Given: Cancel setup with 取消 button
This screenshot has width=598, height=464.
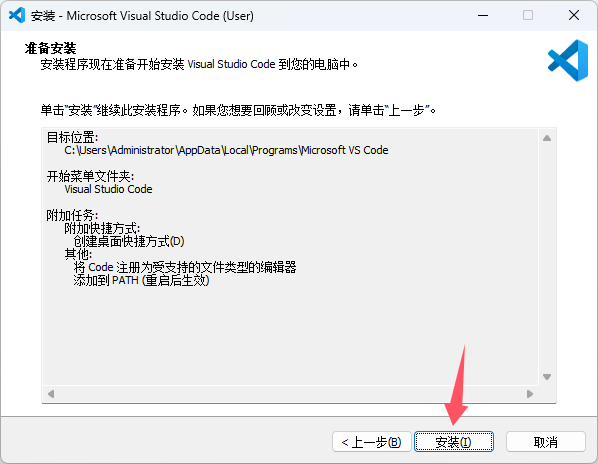Looking at the screenshot, I should click(x=545, y=442).
